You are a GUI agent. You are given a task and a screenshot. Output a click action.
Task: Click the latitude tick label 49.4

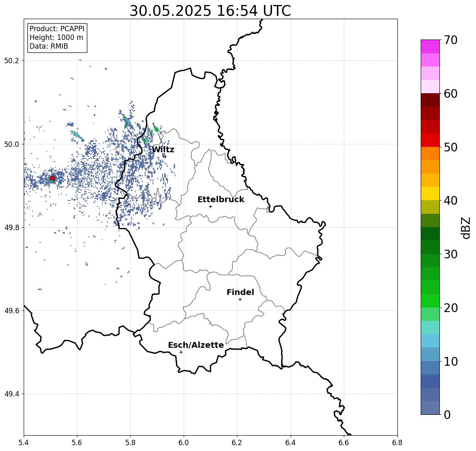click(x=12, y=394)
